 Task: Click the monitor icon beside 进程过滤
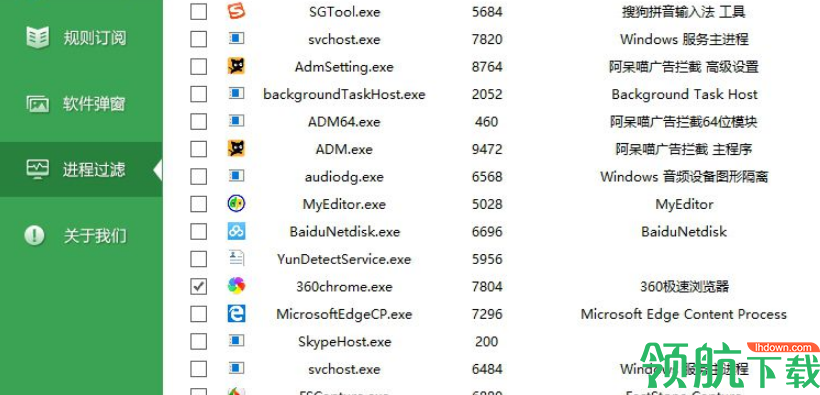(x=38, y=170)
